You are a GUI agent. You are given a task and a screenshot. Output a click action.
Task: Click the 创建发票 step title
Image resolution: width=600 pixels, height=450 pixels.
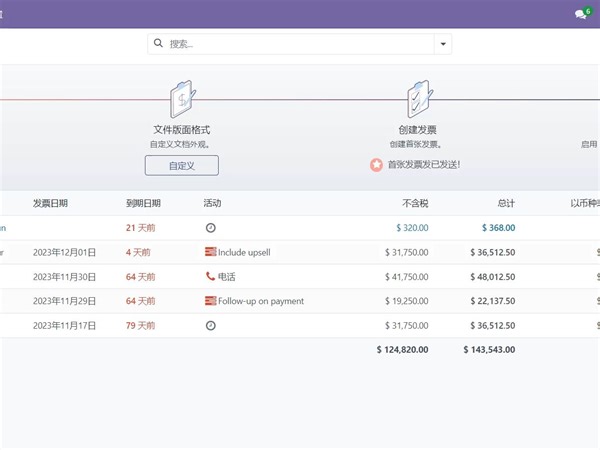[x=417, y=130]
